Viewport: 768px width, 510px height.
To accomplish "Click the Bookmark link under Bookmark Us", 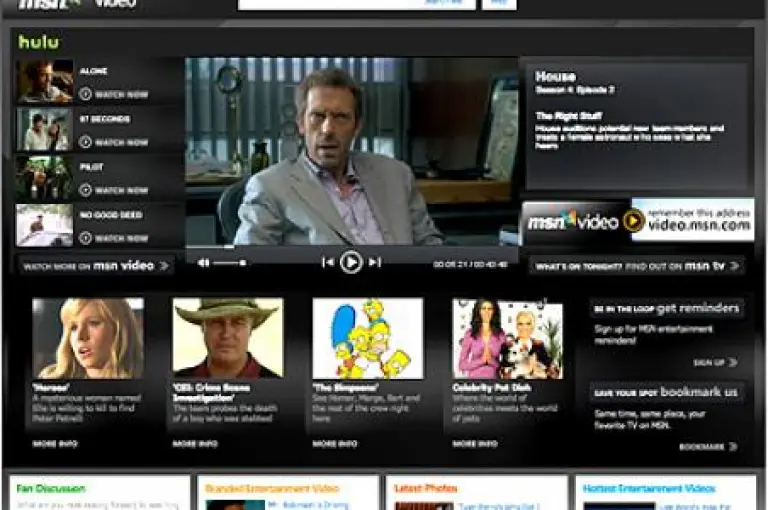I will click(708, 446).
